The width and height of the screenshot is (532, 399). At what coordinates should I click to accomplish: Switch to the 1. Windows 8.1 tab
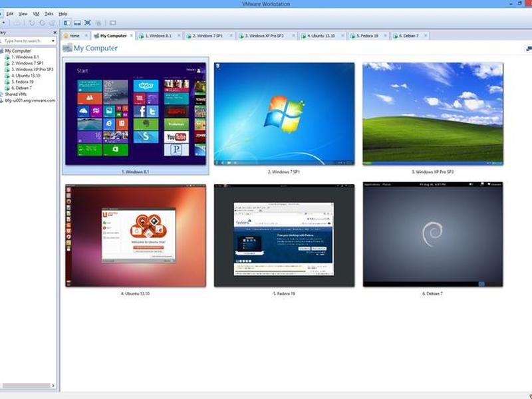(x=158, y=36)
